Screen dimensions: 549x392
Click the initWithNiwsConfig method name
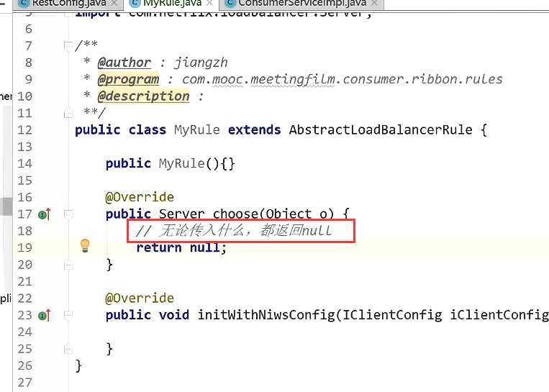click(x=266, y=315)
